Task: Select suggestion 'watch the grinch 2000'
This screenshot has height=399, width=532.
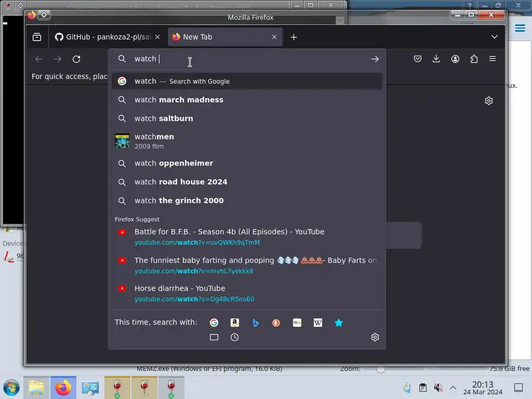Action: coord(247,201)
